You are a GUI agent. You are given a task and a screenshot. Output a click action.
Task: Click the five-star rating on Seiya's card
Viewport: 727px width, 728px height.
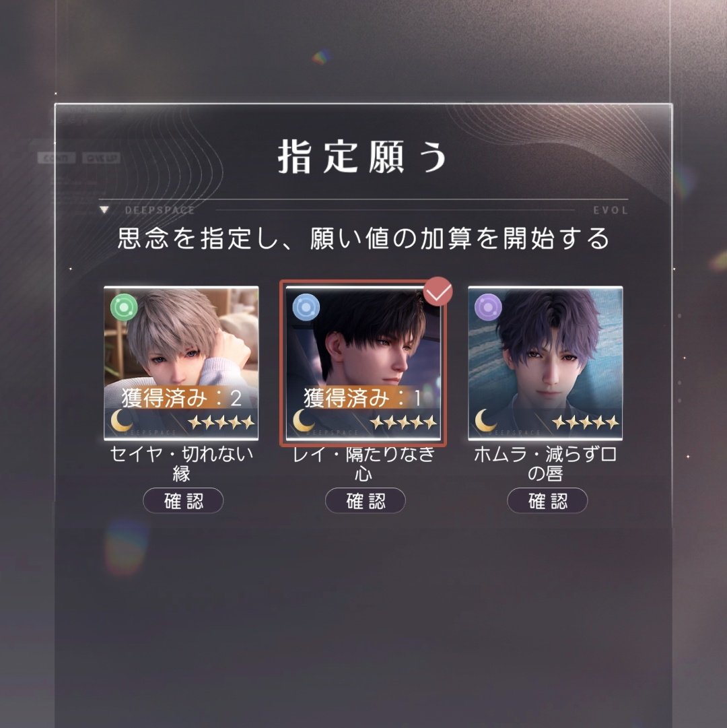click(x=221, y=422)
